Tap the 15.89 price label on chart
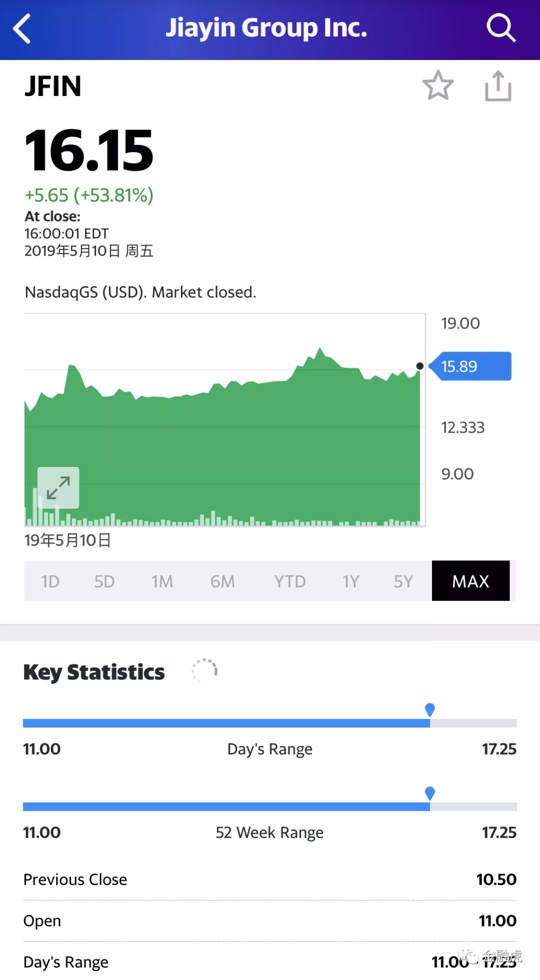 coord(470,366)
